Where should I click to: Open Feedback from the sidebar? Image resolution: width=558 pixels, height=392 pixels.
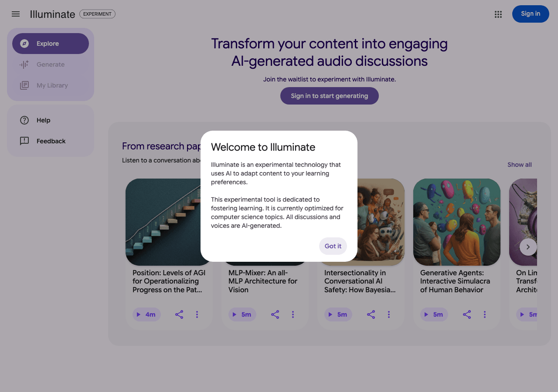point(51,141)
